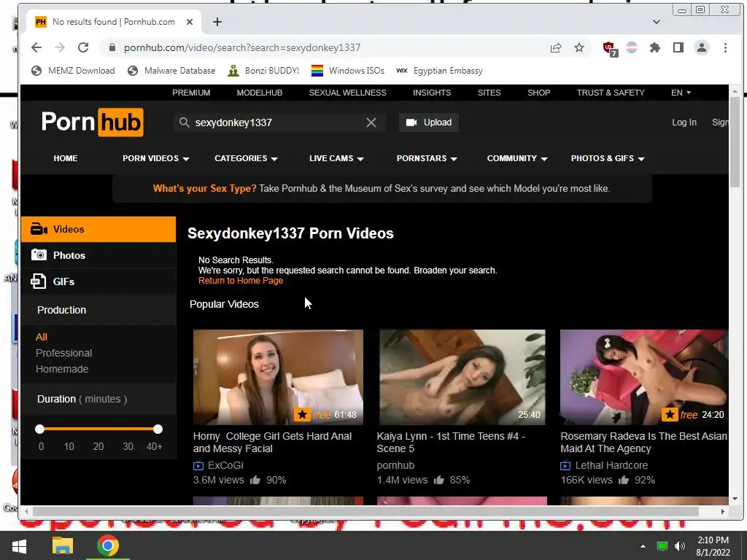Screen dimensions: 747x560
Task: Click the Log In link
Action: coord(684,122)
